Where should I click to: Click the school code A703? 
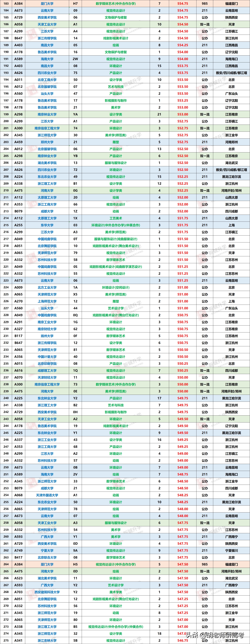[19, 592]
